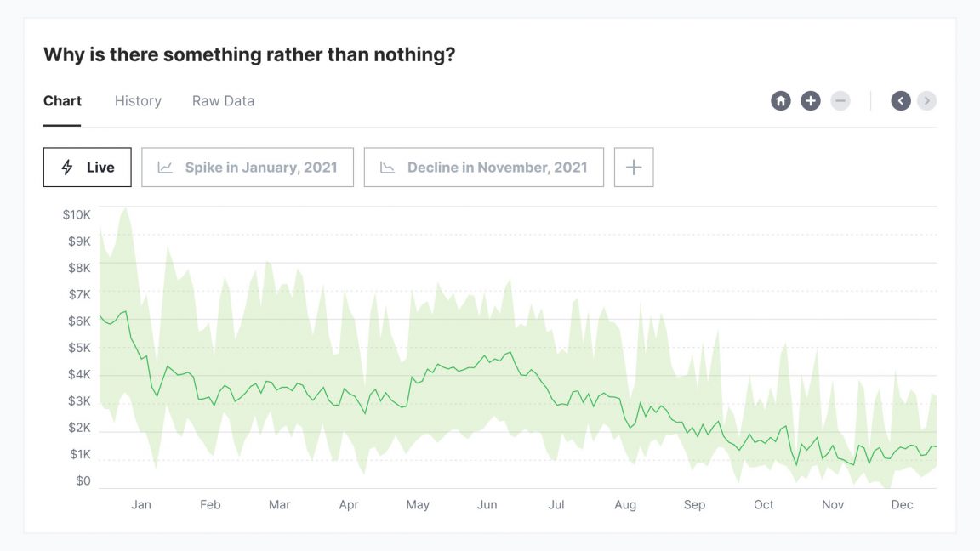Click the Jan label on the x-axis
Image resolution: width=980 pixels, height=551 pixels.
tap(141, 505)
